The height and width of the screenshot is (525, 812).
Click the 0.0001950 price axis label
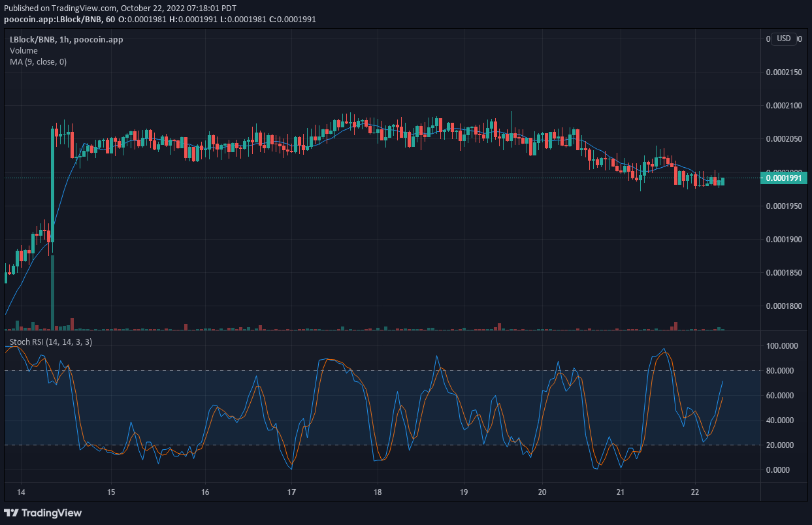(x=784, y=206)
